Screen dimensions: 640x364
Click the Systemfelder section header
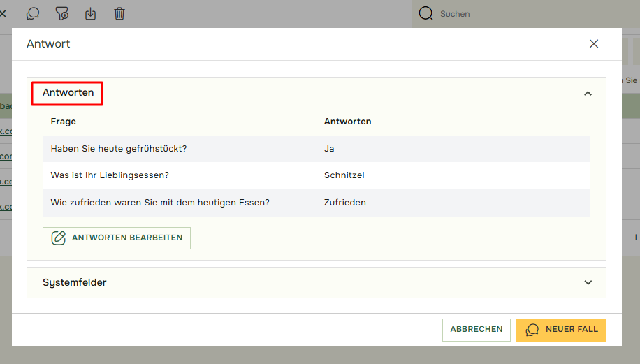(75, 283)
